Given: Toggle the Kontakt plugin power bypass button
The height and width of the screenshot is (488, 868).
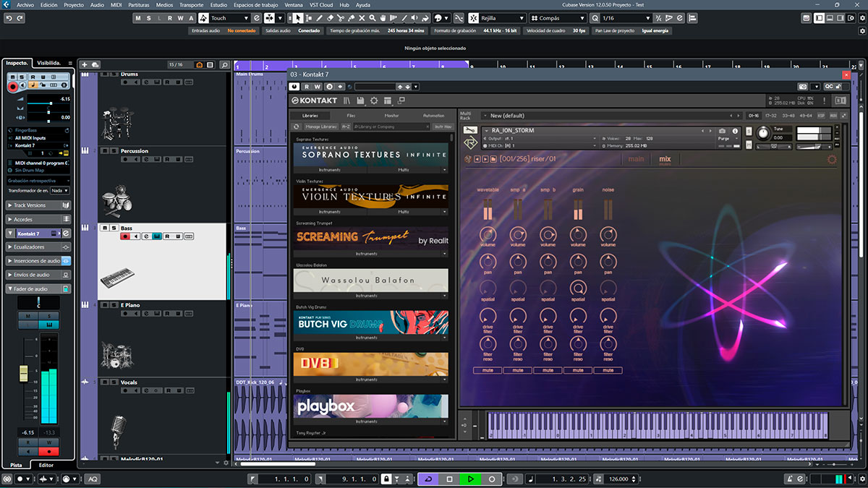Looking at the screenshot, I should click(294, 87).
